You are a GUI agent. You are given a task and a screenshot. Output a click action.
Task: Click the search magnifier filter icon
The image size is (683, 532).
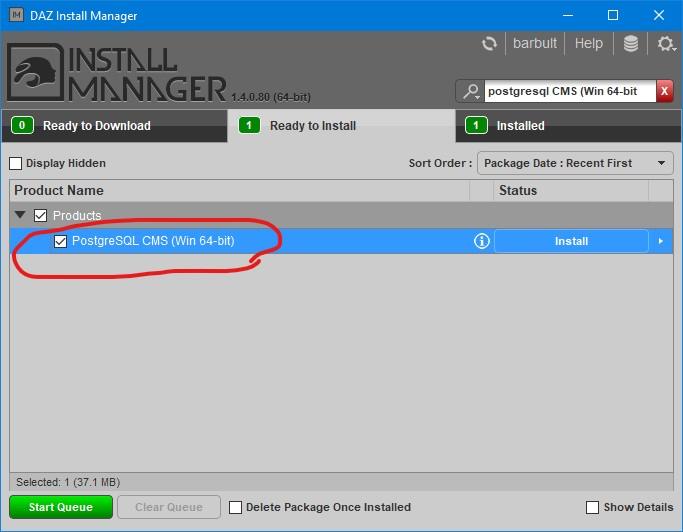tap(470, 91)
